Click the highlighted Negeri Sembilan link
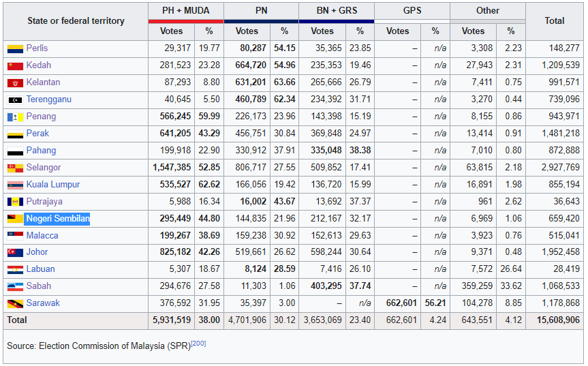Viewport: 588px width, 366px height. coord(58,218)
